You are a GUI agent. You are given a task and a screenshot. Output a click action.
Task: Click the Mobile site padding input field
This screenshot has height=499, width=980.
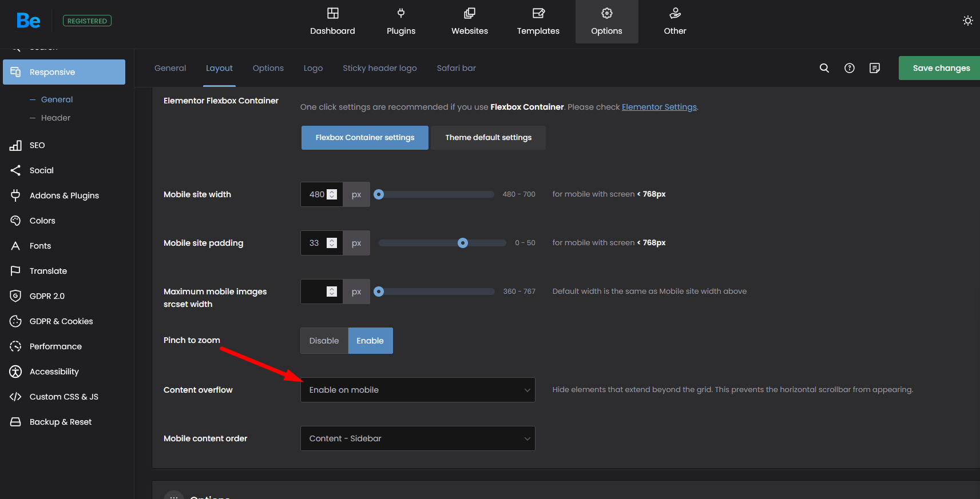tap(322, 243)
